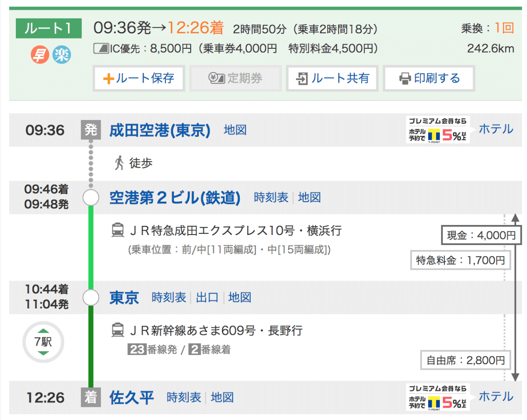The height and width of the screenshot is (420, 527).
Task: Click the 乗車位置 boarding position text
Action: [229, 250]
